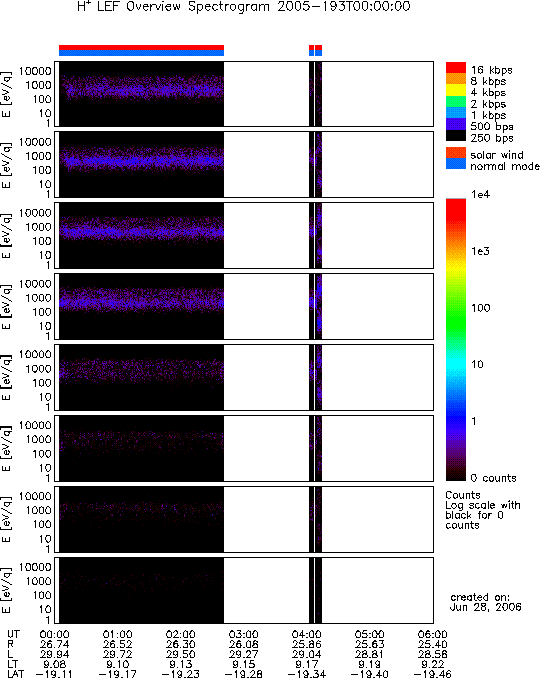The height and width of the screenshot is (678, 540).
Task: Click the long red telemetry rate bar
Action: tap(141, 47)
